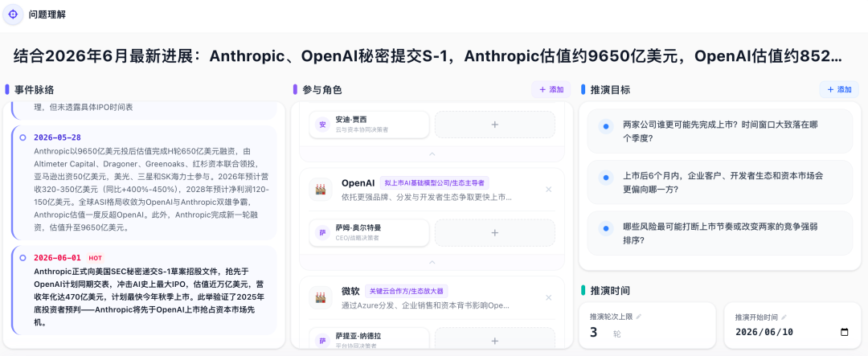Click the 2026-05-28 timeline dot
This screenshot has height=356, width=868.
point(23,137)
